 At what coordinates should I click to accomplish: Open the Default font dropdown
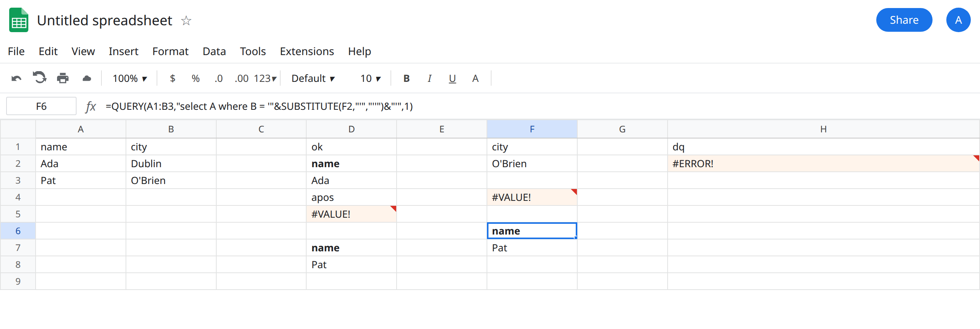[313, 78]
